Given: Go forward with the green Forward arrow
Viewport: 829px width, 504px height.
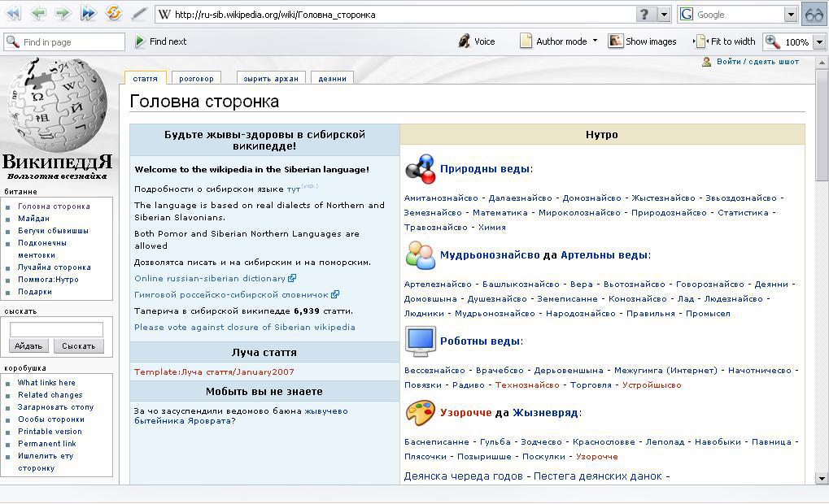Looking at the screenshot, I should click(x=63, y=13).
